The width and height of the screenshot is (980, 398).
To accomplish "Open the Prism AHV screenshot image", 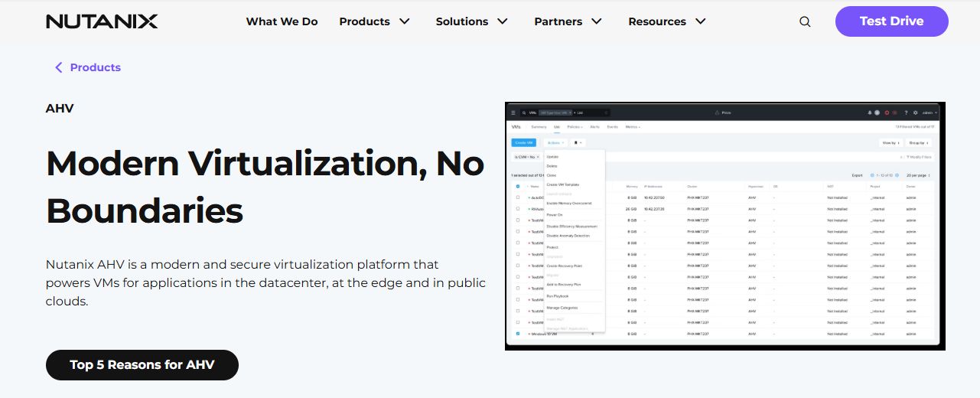I will coord(725,226).
